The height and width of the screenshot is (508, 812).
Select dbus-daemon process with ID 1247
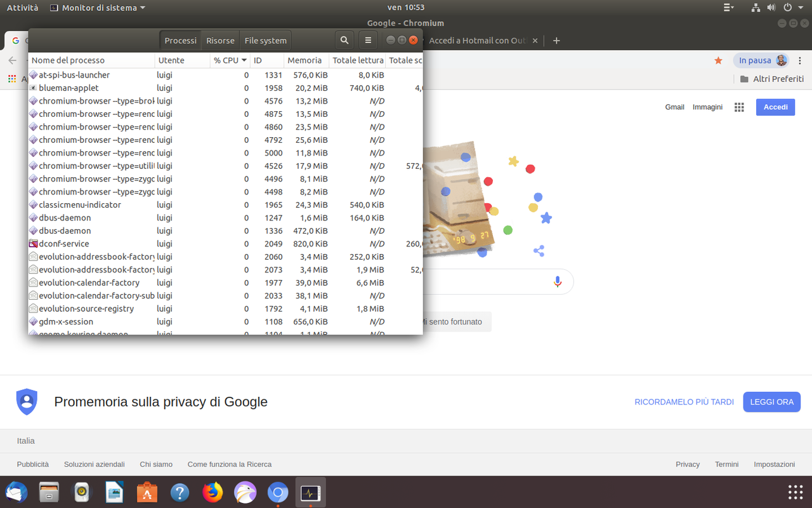225,218
